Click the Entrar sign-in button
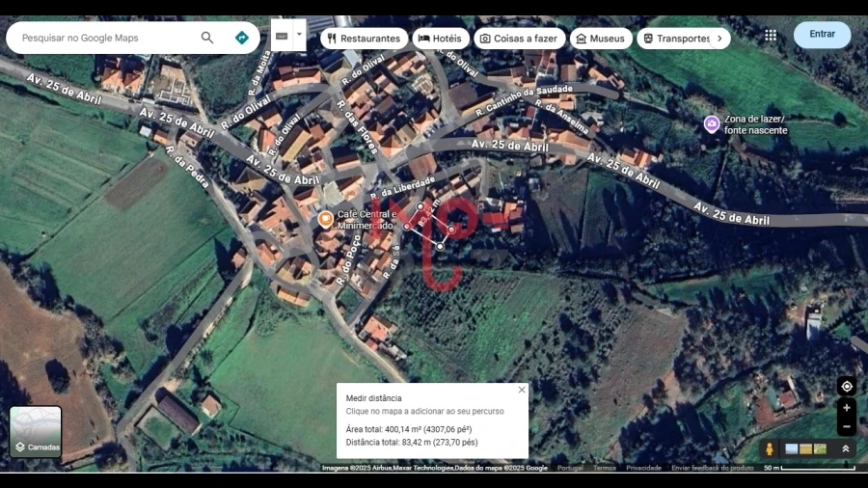The width and height of the screenshot is (868, 488). point(822,35)
